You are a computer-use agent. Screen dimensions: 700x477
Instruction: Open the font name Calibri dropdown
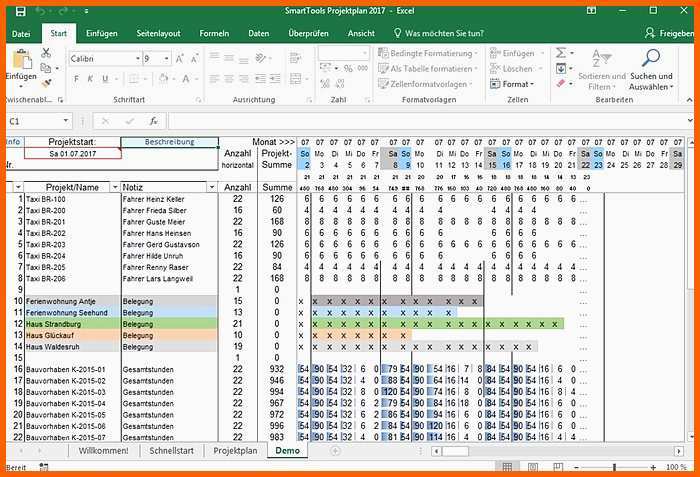(x=138, y=59)
